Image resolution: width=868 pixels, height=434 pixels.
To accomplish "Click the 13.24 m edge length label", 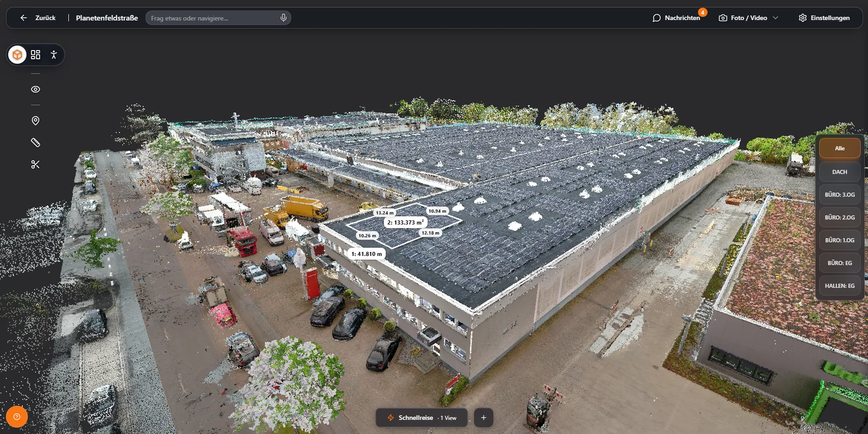I will tap(385, 212).
